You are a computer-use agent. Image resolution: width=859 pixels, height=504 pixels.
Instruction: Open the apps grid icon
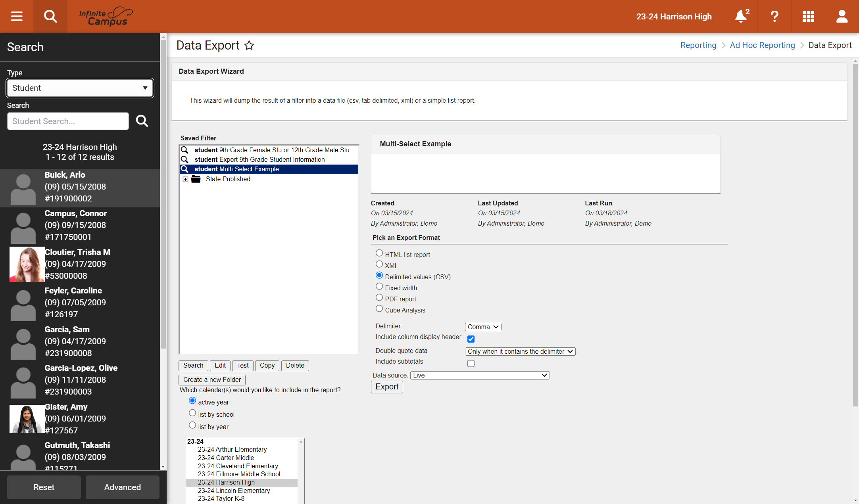(x=808, y=17)
